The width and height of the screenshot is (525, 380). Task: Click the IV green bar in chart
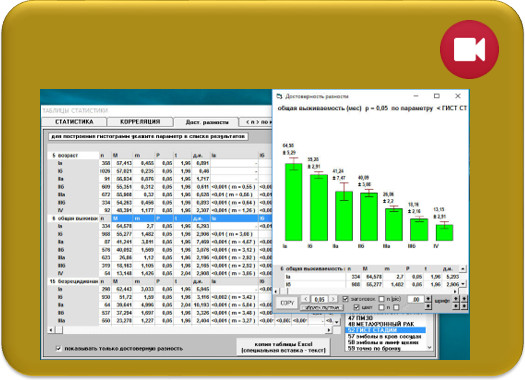[x=444, y=232]
